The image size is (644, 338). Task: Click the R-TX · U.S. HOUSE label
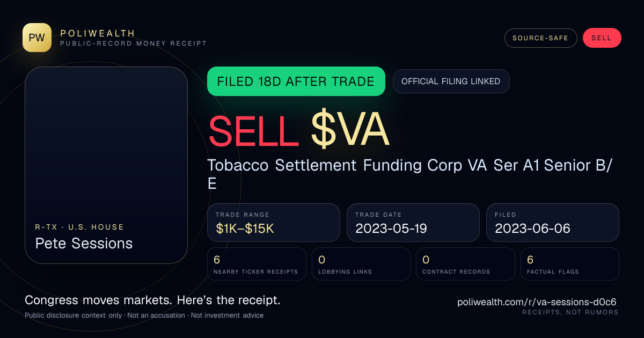click(79, 227)
